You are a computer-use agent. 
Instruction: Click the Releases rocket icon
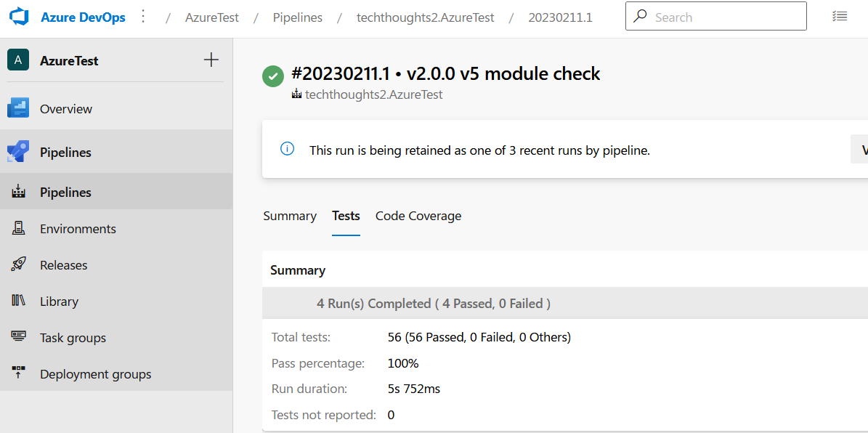[x=19, y=264]
